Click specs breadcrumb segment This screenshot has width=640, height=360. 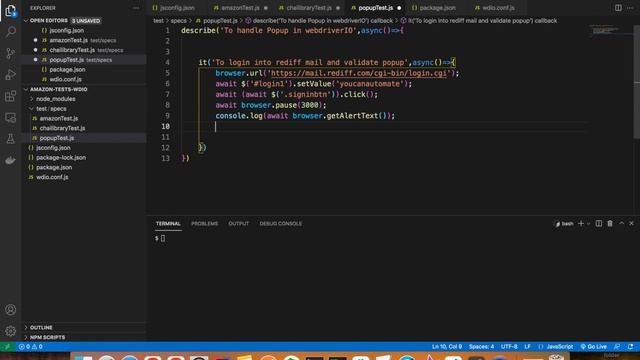(x=178, y=21)
